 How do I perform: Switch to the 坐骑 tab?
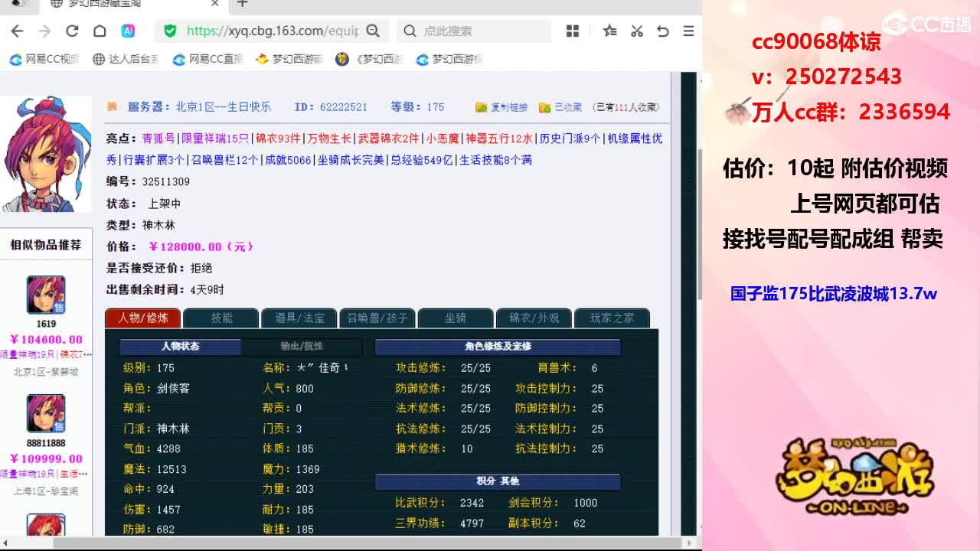click(x=455, y=318)
